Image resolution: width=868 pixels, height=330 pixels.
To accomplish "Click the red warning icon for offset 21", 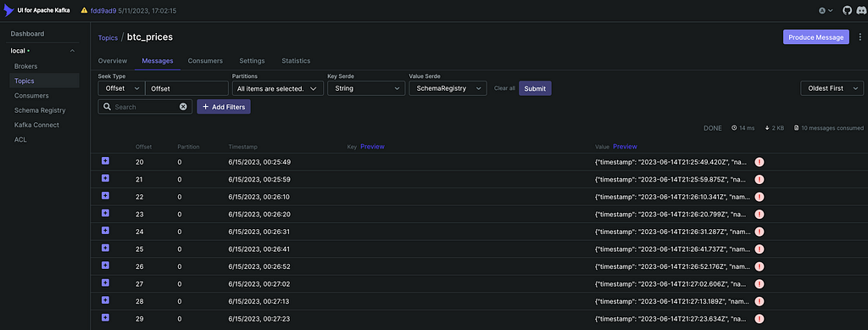I will [x=759, y=179].
